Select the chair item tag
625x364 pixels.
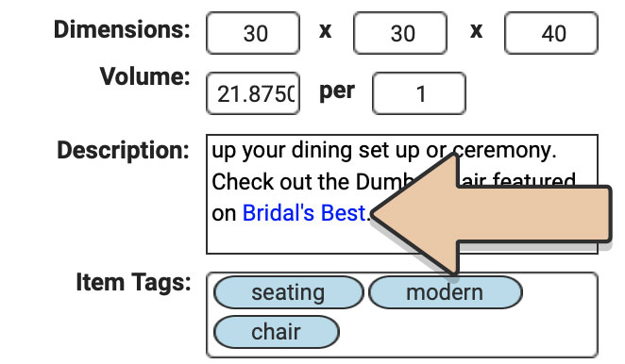(277, 332)
